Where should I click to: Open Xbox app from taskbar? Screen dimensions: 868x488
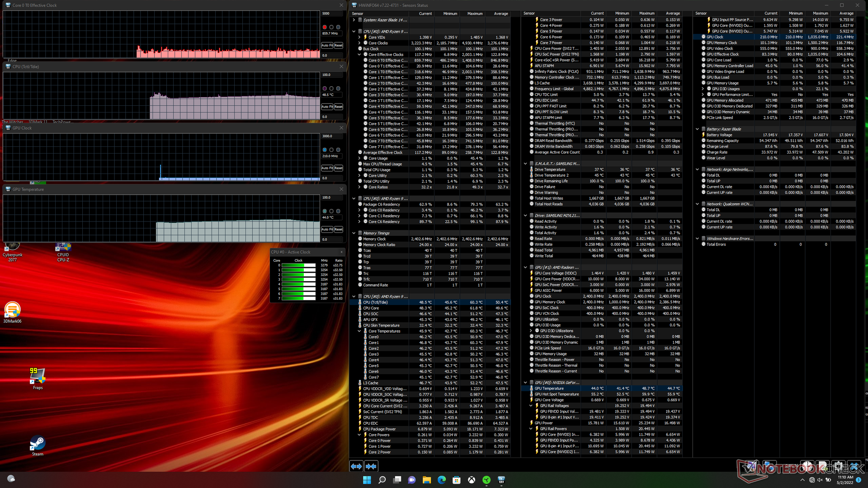[472, 480]
